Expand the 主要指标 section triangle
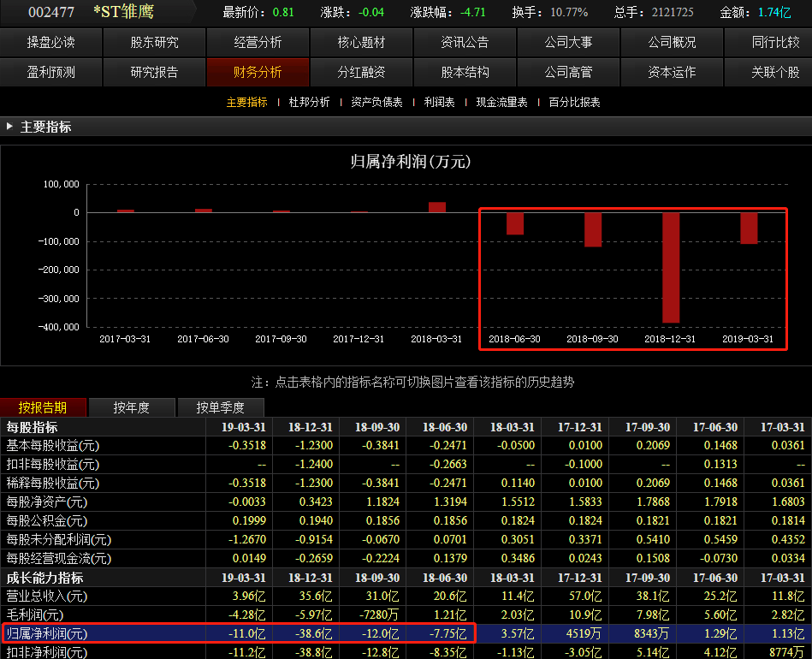 (x=9, y=127)
